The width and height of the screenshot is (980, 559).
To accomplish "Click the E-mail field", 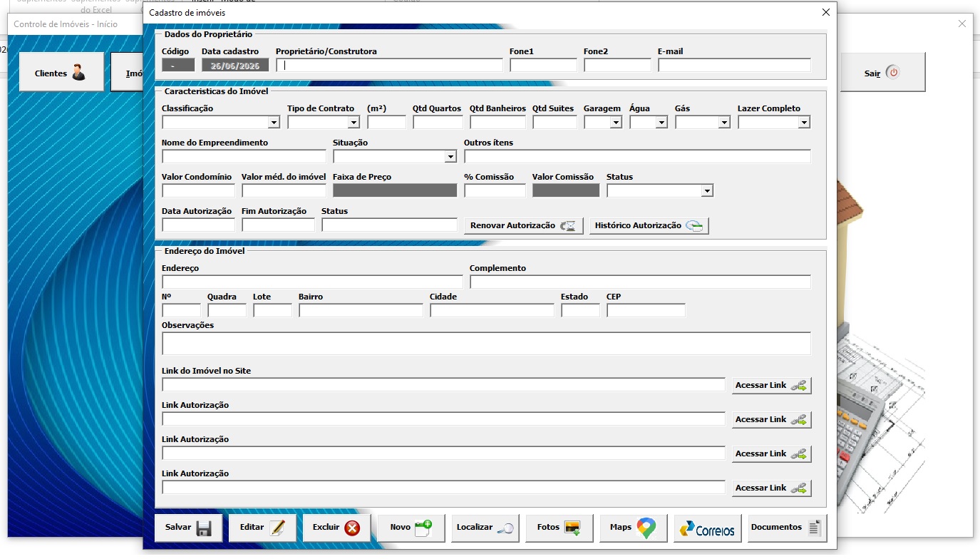I will pyautogui.click(x=734, y=66).
